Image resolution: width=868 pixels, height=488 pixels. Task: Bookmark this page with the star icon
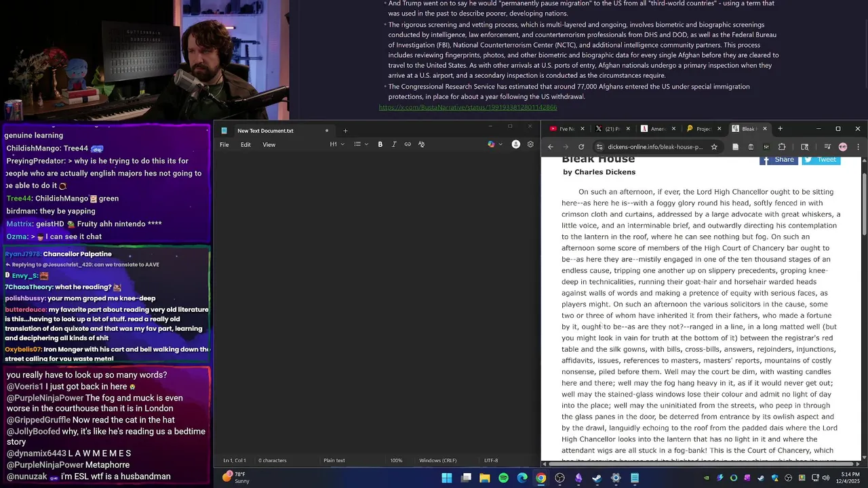point(714,146)
